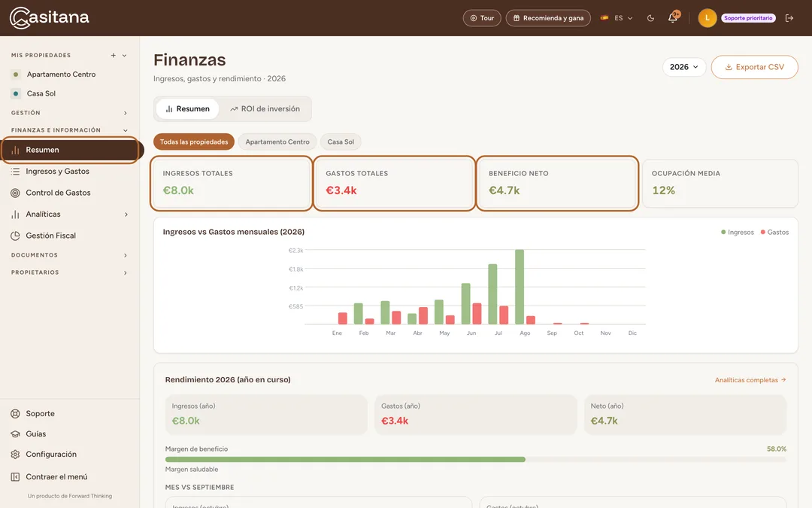Viewport: 812px width, 508px height.
Task: Export data with Exportar CSV
Action: [754, 67]
